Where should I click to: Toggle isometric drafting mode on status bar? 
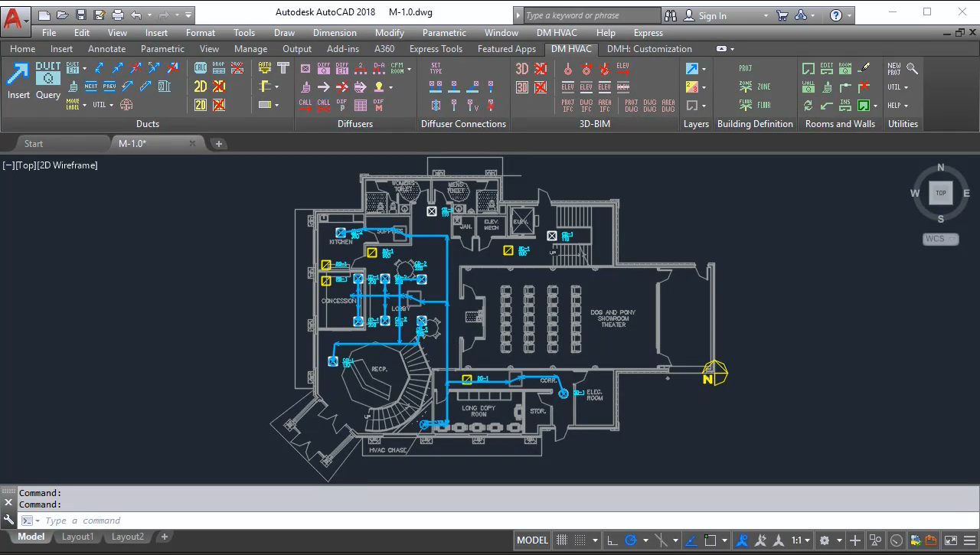point(661,540)
